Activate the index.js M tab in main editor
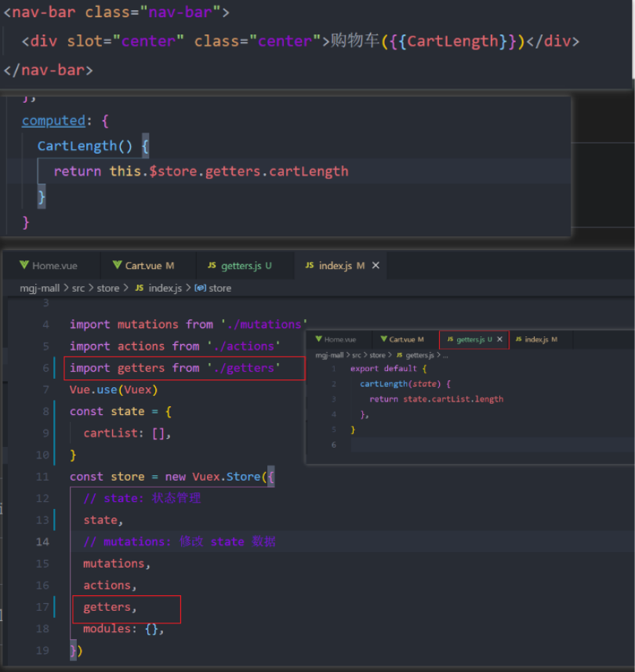The height and width of the screenshot is (672, 635). [x=336, y=266]
